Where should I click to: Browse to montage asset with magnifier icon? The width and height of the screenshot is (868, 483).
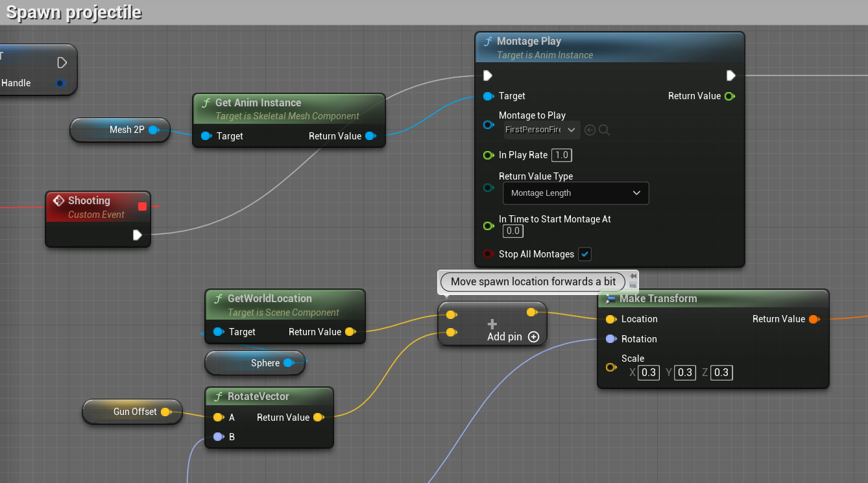tap(604, 130)
